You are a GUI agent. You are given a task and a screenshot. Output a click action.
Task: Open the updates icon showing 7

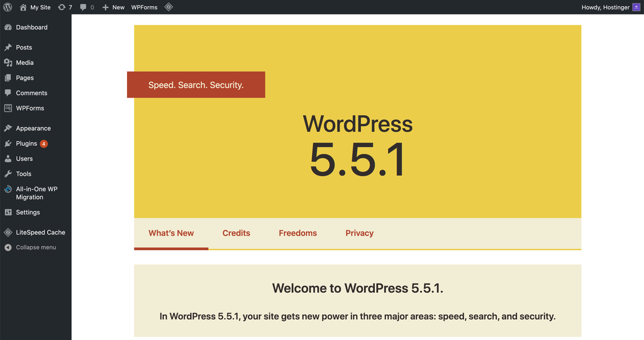click(62, 7)
